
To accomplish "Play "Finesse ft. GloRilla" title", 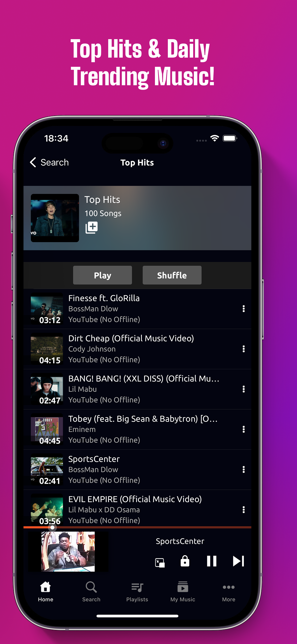I will (104, 298).
